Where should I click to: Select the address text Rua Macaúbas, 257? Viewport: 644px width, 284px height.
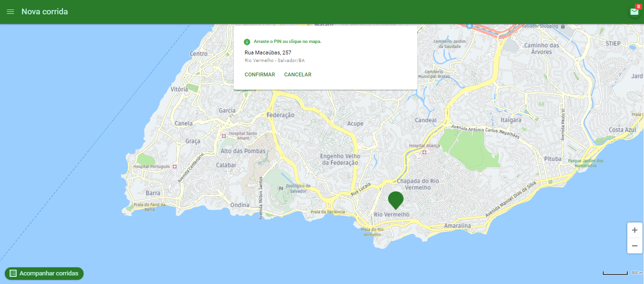[268, 53]
